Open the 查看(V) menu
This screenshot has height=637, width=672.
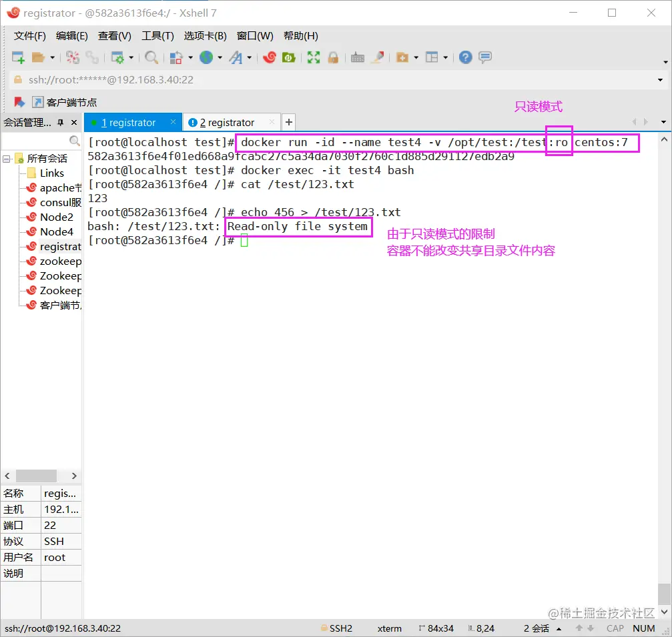(114, 36)
